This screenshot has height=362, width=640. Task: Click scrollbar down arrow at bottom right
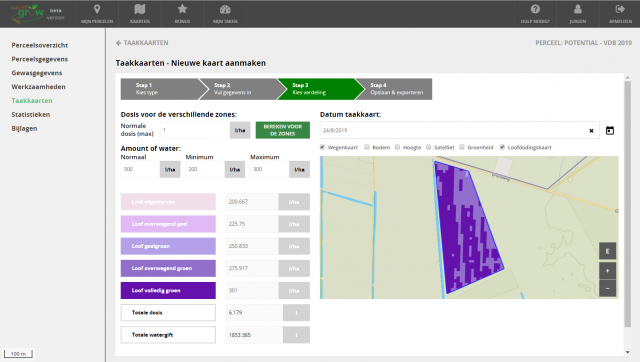click(x=628, y=352)
